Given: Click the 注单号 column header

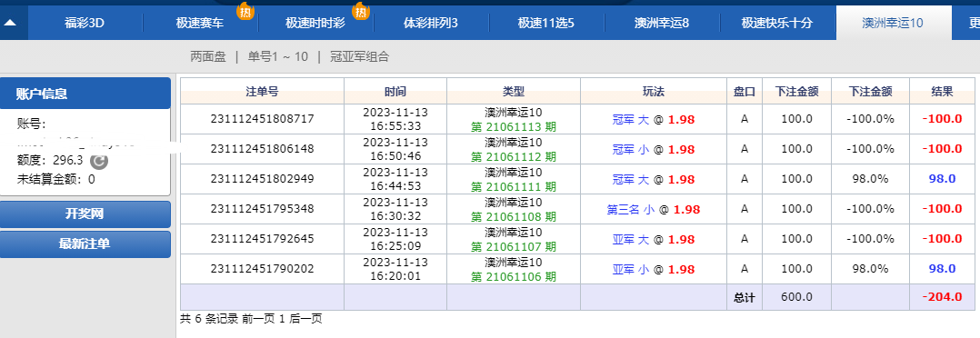Looking at the screenshot, I should pos(262,91).
